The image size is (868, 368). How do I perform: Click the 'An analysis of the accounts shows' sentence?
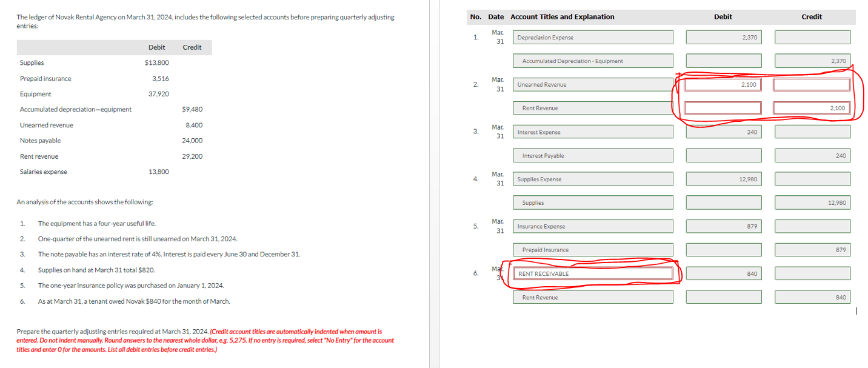pyautogui.click(x=85, y=202)
